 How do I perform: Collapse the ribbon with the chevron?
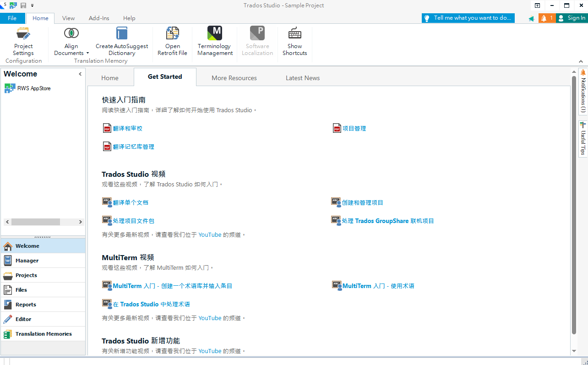(581, 61)
